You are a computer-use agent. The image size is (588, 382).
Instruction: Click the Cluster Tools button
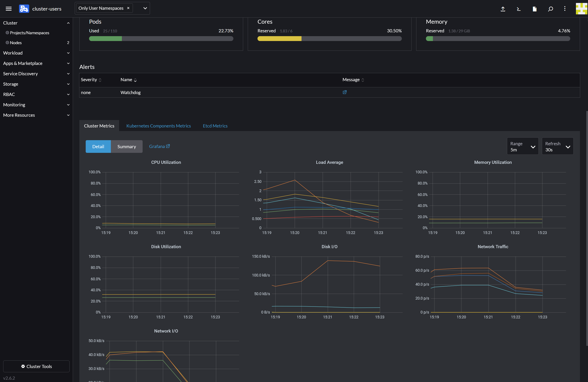pos(36,366)
